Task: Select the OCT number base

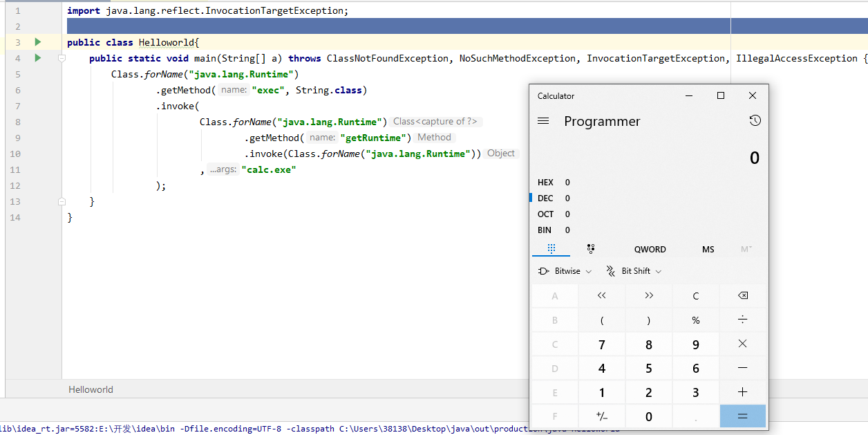Action: 546,214
